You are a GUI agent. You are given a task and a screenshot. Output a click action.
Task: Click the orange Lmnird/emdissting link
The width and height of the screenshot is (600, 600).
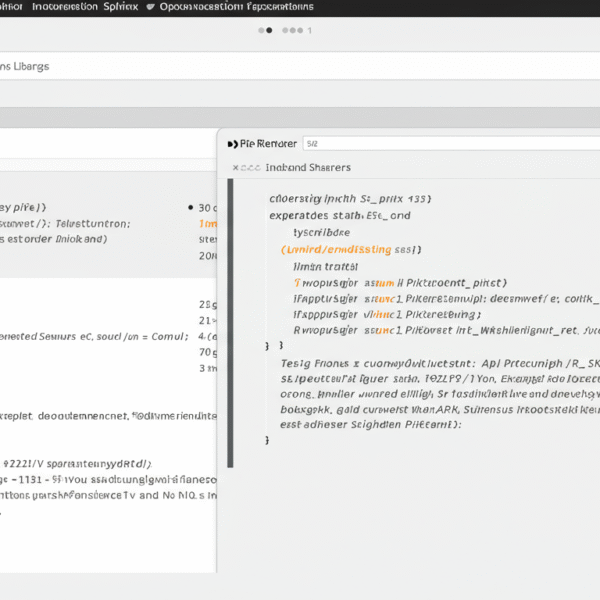click(350, 249)
